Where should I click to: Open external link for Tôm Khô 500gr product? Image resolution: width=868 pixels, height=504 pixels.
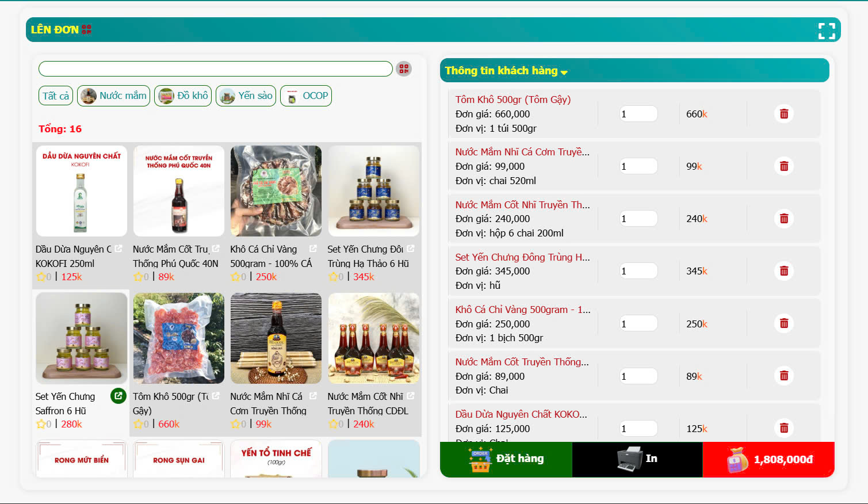click(x=216, y=396)
